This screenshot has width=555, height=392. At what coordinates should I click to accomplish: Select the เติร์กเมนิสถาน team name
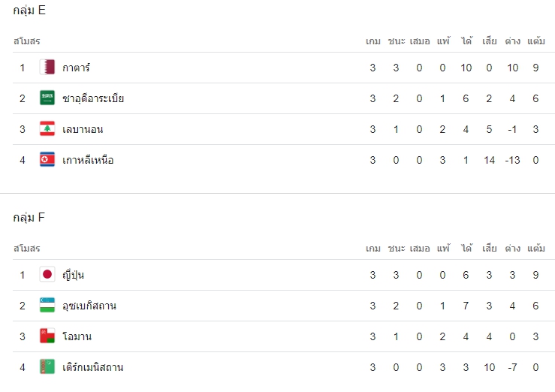(92, 367)
